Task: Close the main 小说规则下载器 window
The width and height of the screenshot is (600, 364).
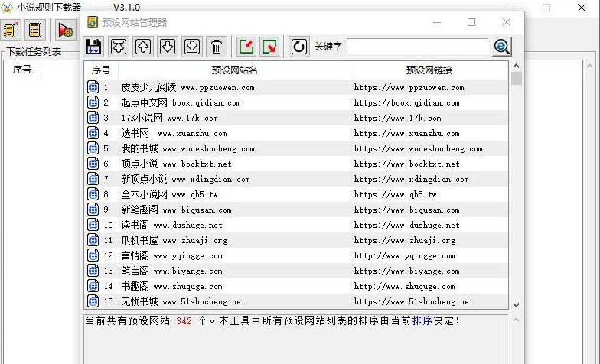Action: (582, 8)
